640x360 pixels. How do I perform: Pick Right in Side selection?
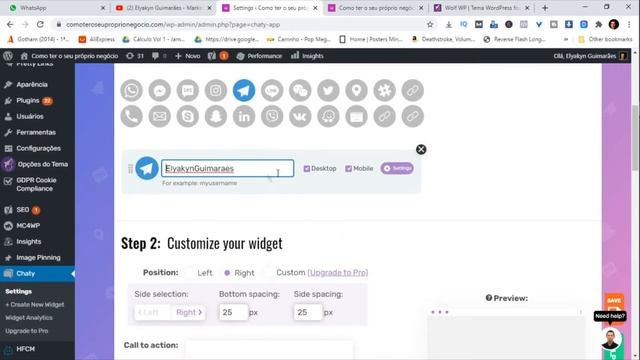pos(188,312)
